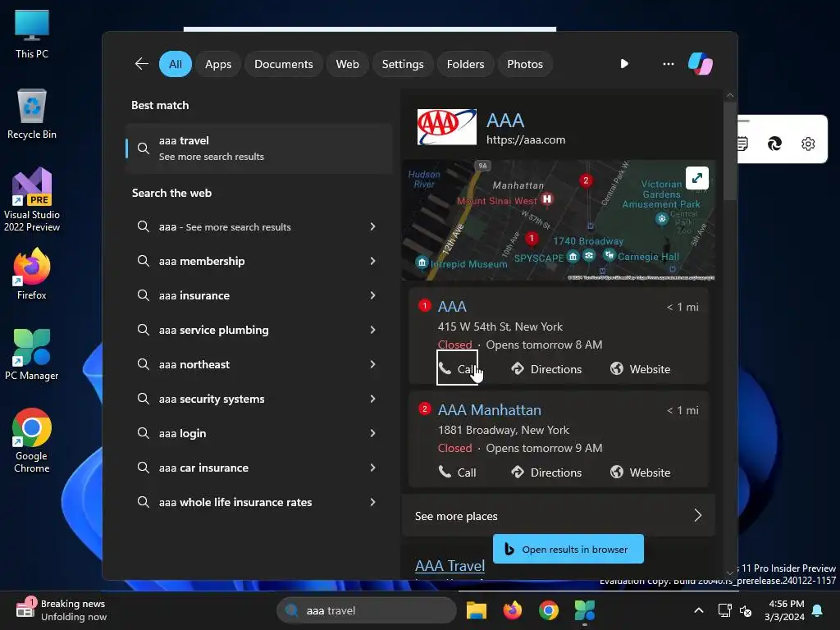The width and height of the screenshot is (840, 630).
Task: Switch to the Documents filter tab
Action: click(283, 64)
